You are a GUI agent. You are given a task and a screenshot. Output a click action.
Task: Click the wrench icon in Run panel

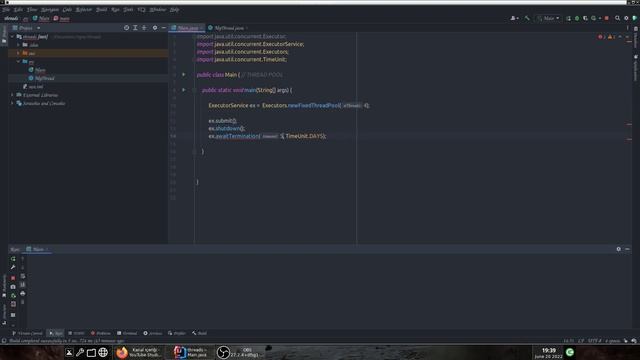[x=13, y=267]
